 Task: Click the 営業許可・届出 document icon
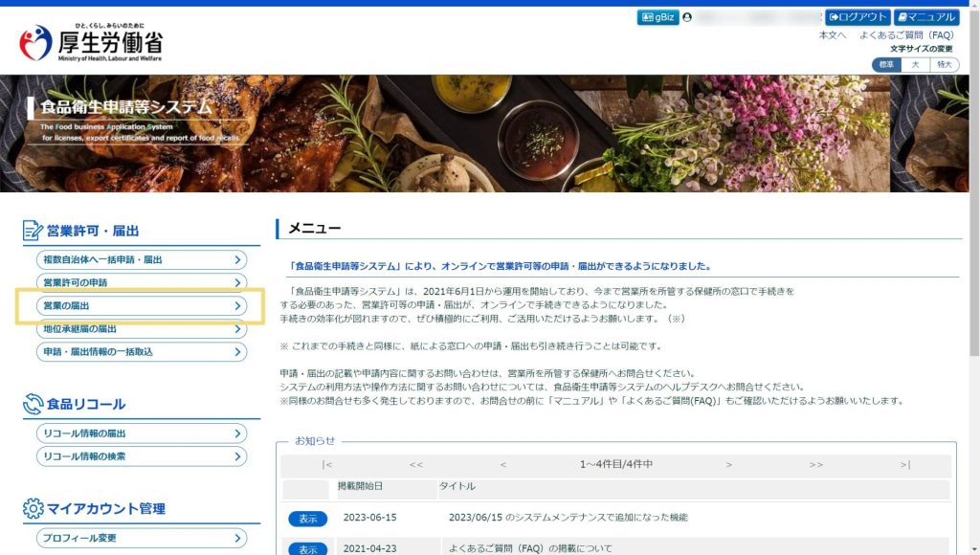pos(33,231)
